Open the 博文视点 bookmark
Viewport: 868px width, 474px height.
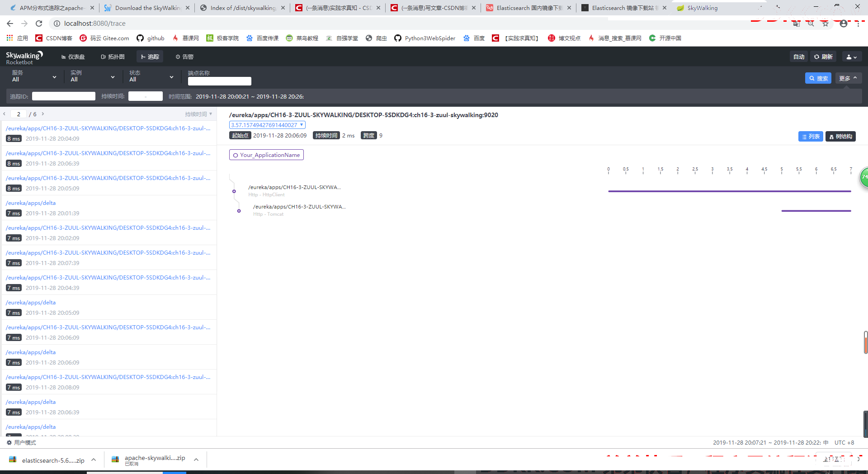564,38
